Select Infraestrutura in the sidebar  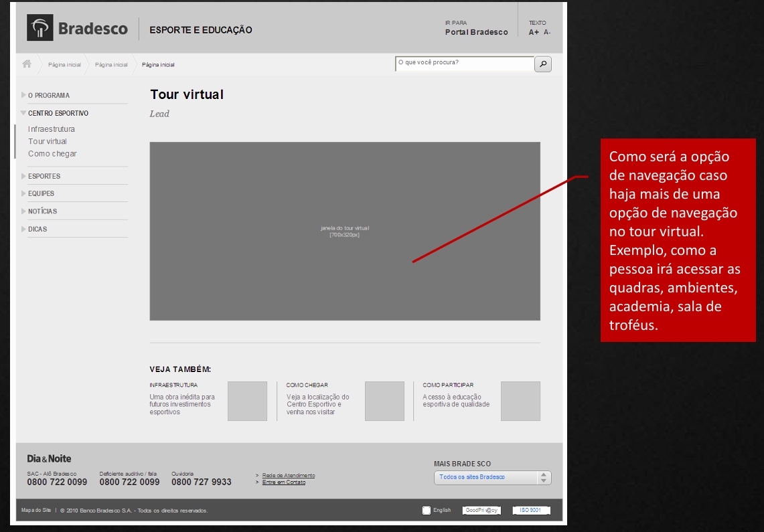pos(51,129)
